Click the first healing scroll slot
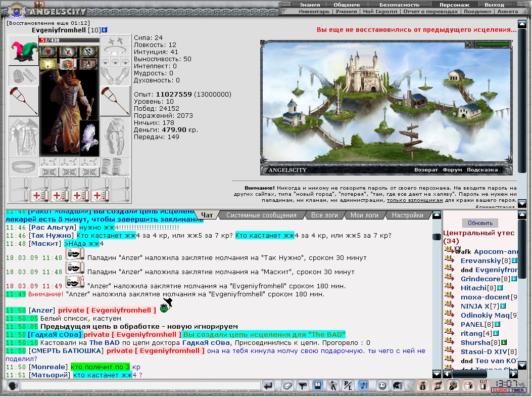The width and height of the screenshot is (532, 397). pyautogui.click(x=38, y=196)
